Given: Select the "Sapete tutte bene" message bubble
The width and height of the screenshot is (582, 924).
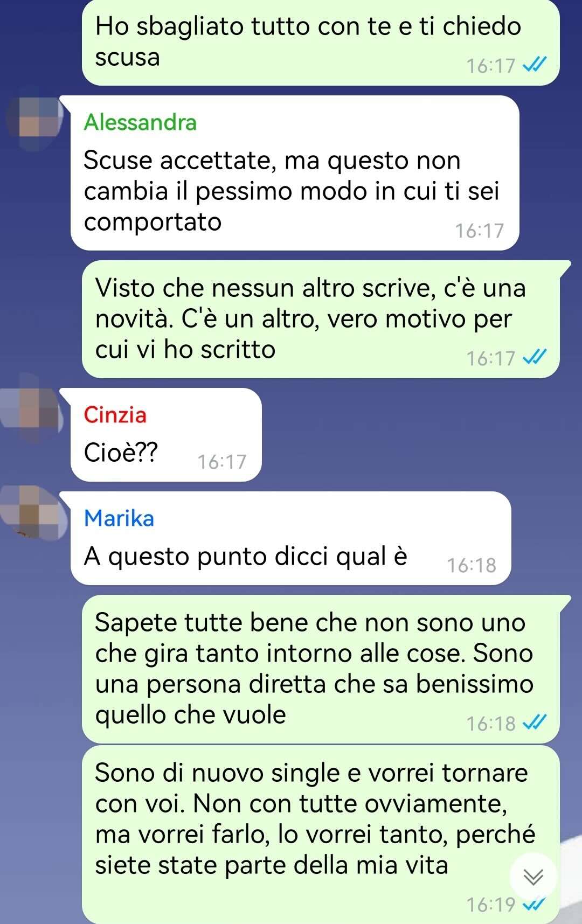Looking at the screenshot, I should [x=321, y=669].
